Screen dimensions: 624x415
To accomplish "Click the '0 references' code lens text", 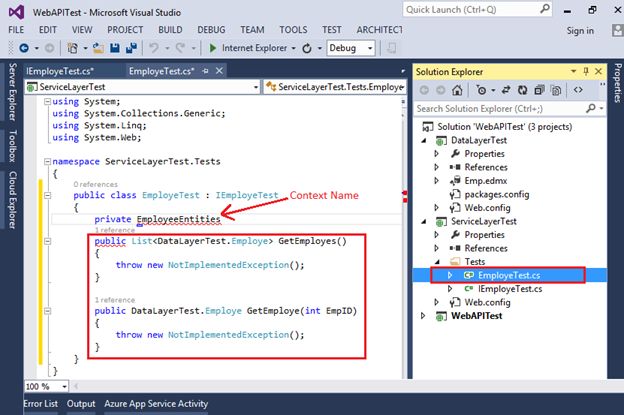I will pos(96,184).
